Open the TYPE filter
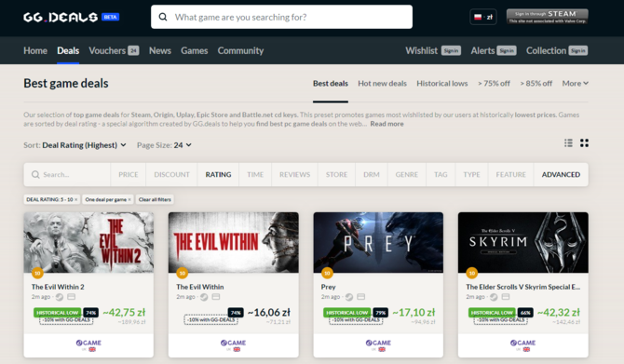The height and width of the screenshot is (364, 624). click(471, 175)
